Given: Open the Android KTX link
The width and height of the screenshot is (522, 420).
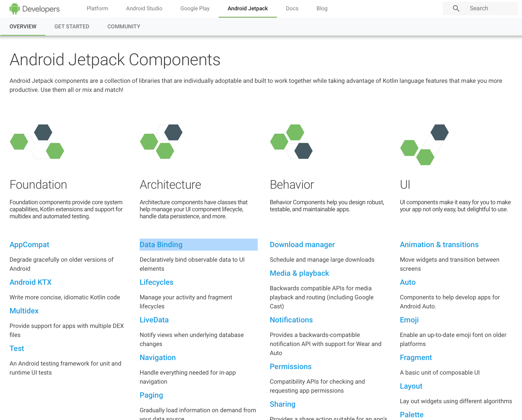Looking at the screenshot, I should (31, 282).
